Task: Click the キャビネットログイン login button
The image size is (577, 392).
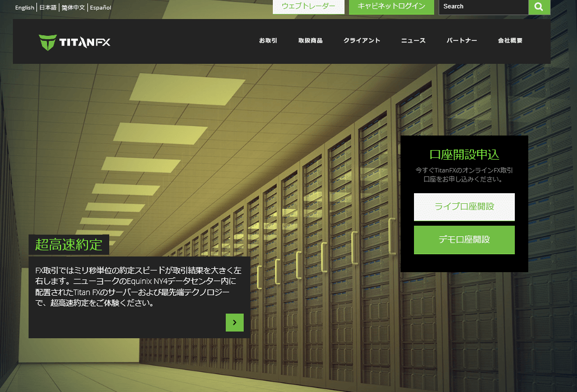Action: [391, 7]
